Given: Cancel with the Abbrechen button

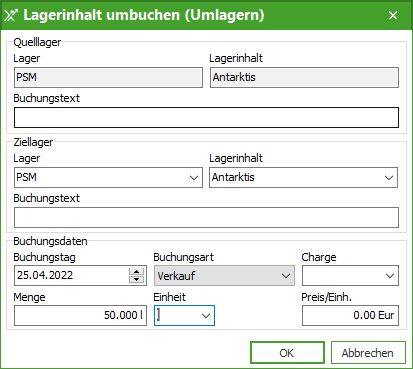Looking at the screenshot, I should 368,352.
